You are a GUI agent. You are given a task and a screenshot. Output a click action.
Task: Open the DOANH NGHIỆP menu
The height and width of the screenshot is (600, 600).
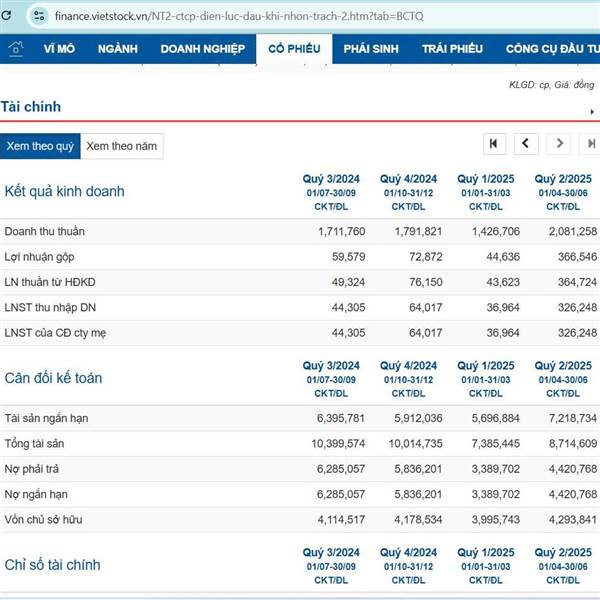(203, 49)
